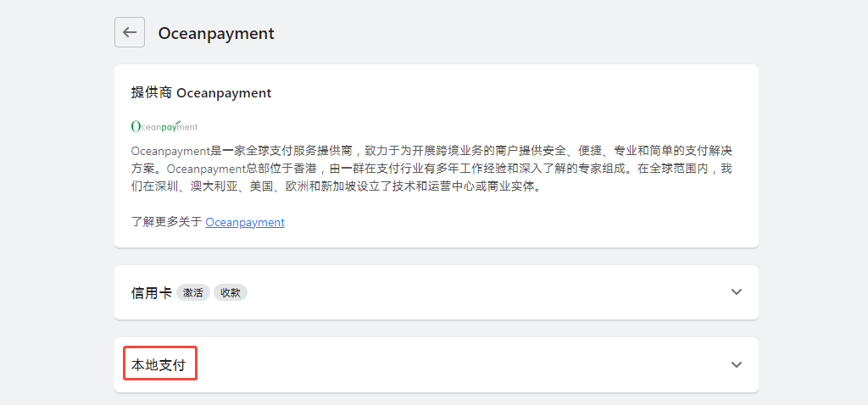Screen dimensions: 868x405
Task: Select the 信用卡 section title
Action: 151,292
